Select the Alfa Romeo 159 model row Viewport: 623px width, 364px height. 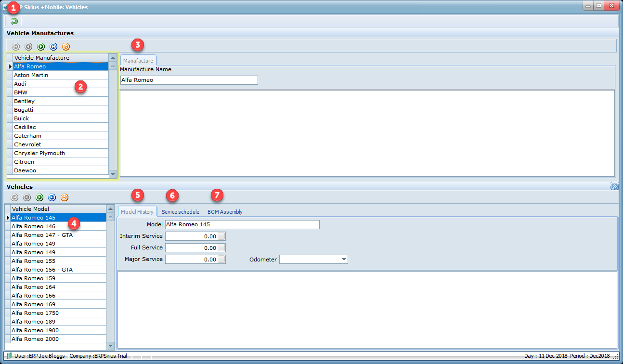click(x=58, y=278)
